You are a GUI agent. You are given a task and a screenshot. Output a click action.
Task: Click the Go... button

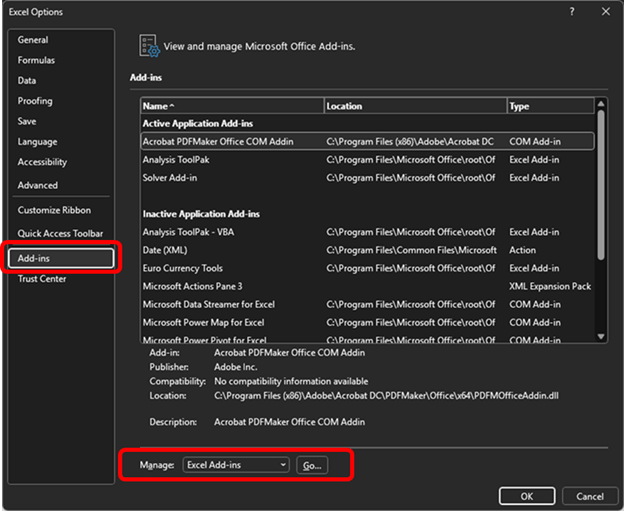click(312, 465)
